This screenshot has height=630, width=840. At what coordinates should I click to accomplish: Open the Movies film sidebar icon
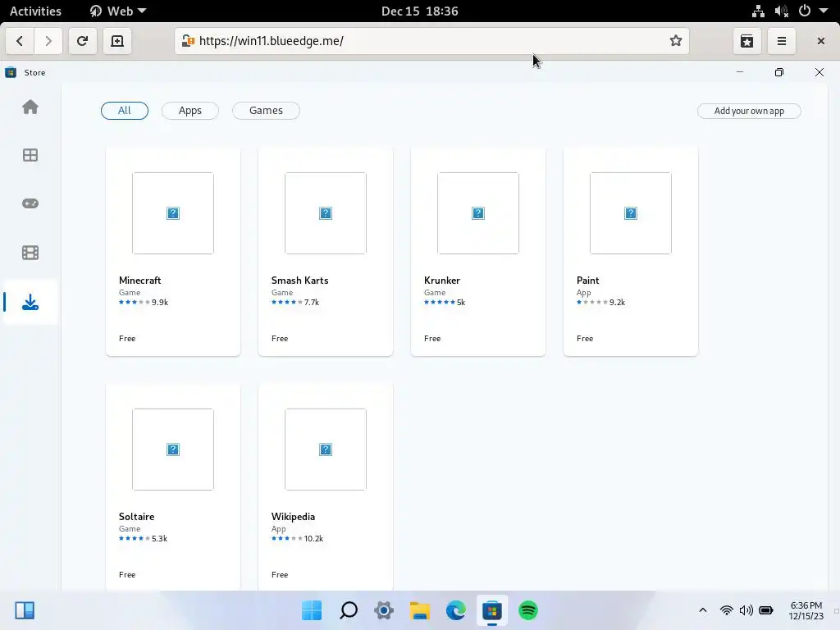[30, 253]
